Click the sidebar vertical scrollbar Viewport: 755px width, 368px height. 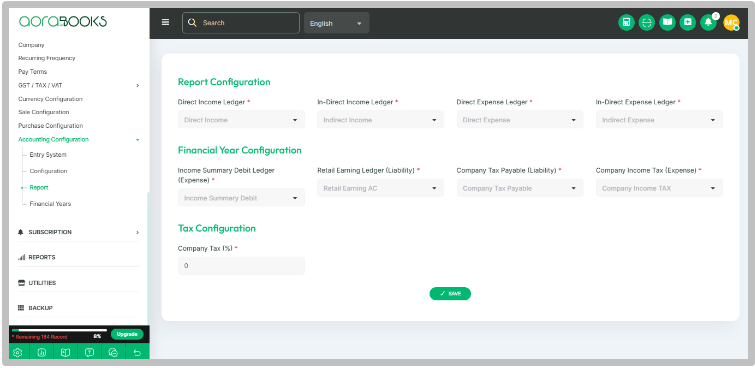(x=148, y=258)
